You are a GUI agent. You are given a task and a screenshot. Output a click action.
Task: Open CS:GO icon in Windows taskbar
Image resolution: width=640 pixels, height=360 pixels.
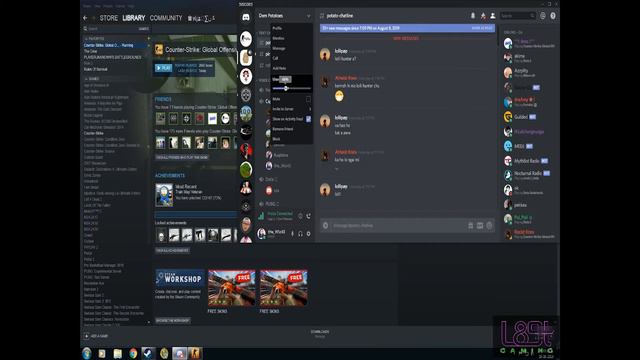coord(195,353)
